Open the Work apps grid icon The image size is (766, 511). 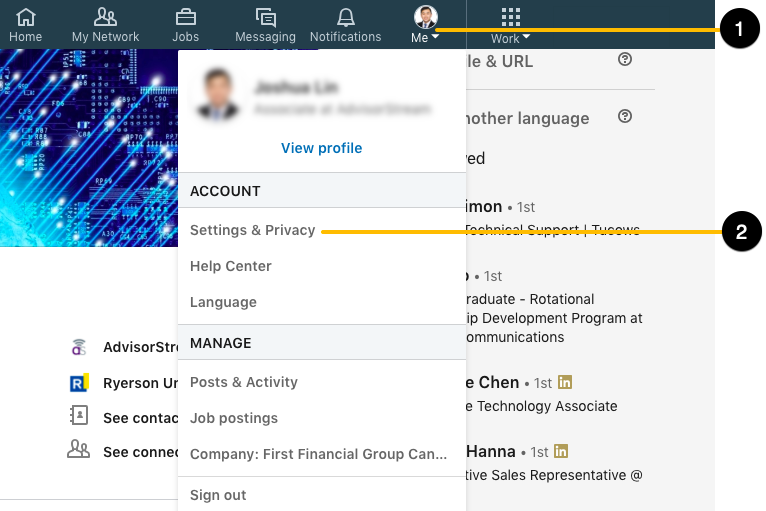coord(511,17)
